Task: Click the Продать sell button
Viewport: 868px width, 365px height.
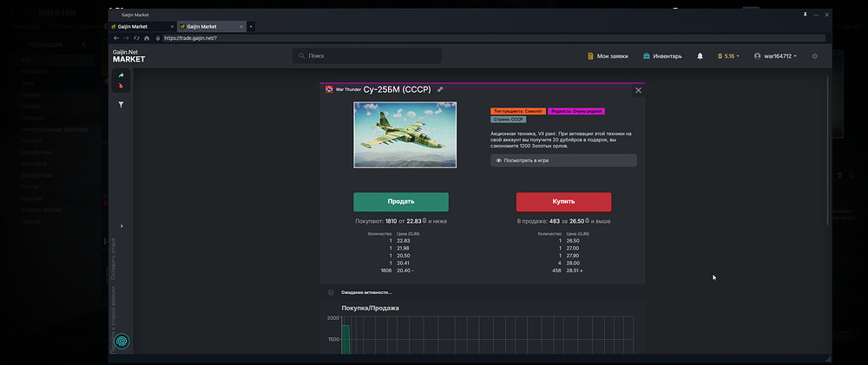Action: coord(401,202)
